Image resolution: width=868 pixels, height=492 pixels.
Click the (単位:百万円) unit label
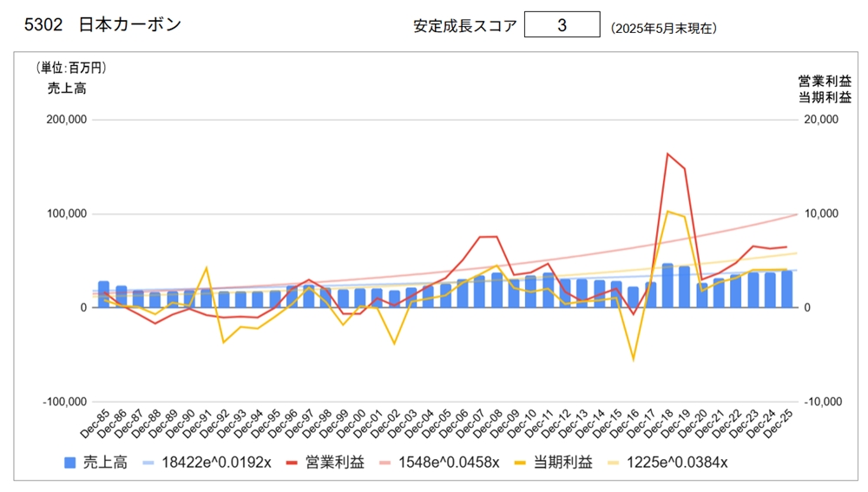pos(71,68)
